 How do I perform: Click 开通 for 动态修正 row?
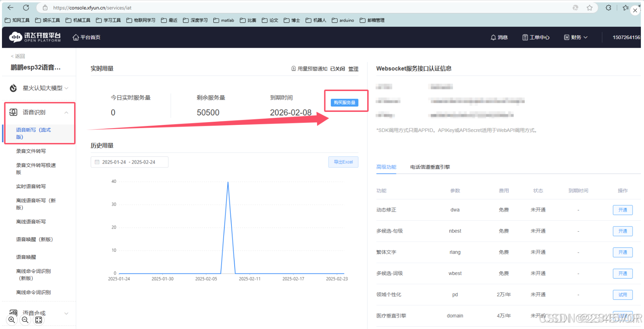point(623,210)
